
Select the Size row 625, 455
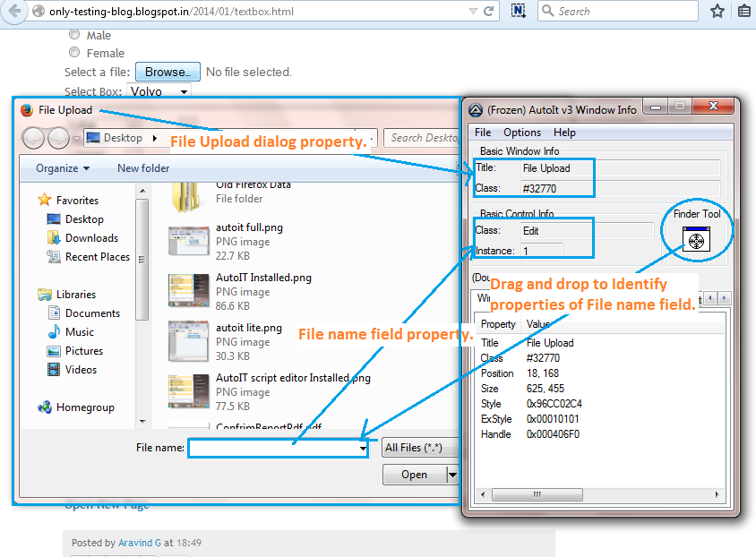coord(600,389)
